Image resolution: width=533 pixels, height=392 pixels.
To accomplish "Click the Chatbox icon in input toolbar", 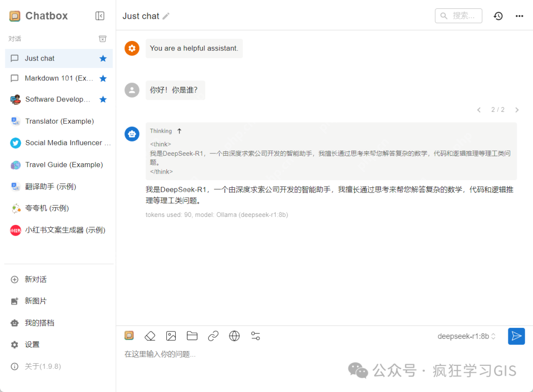I will click(129, 336).
